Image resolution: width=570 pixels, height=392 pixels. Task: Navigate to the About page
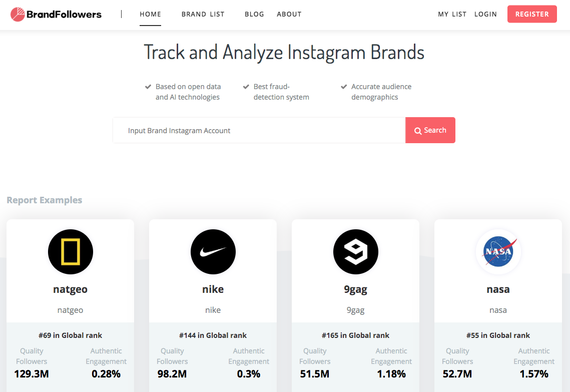tap(289, 14)
